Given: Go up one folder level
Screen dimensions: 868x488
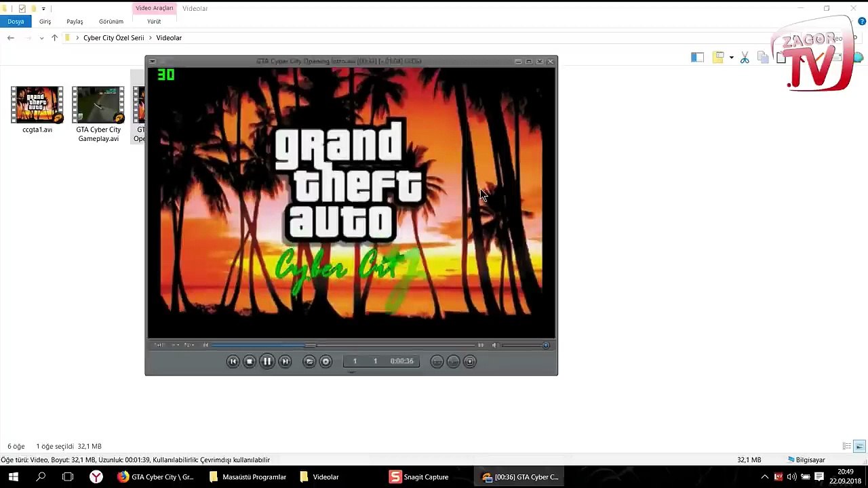Looking at the screenshot, I should (x=54, y=38).
